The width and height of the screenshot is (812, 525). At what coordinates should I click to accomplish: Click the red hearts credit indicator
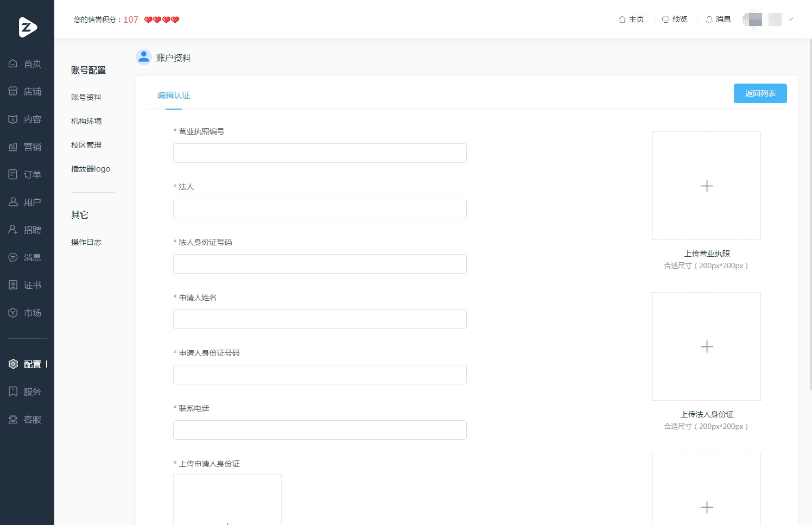(162, 20)
